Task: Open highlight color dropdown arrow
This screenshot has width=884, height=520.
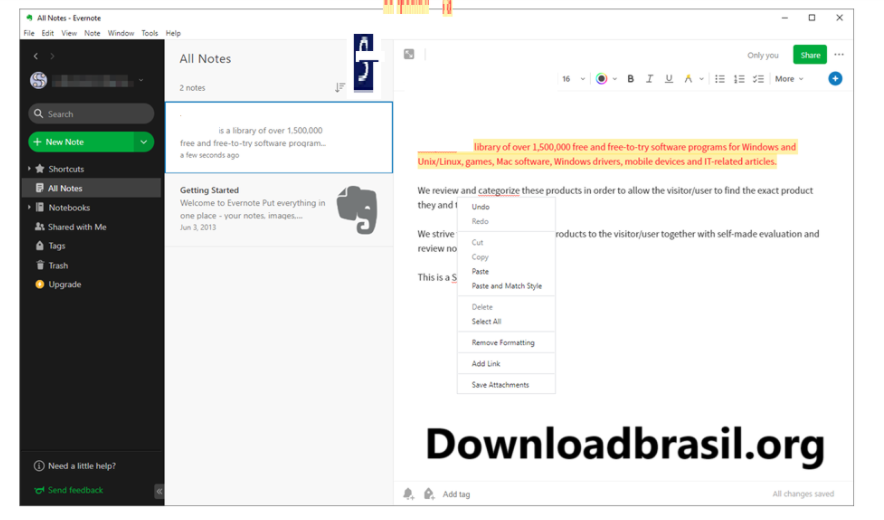Action: pos(701,79)
